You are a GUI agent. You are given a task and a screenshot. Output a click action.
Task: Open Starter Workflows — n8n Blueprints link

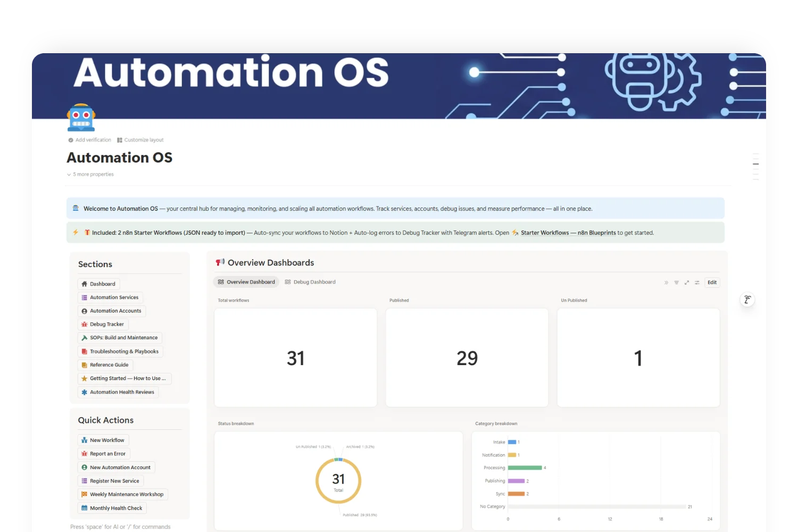568,232
